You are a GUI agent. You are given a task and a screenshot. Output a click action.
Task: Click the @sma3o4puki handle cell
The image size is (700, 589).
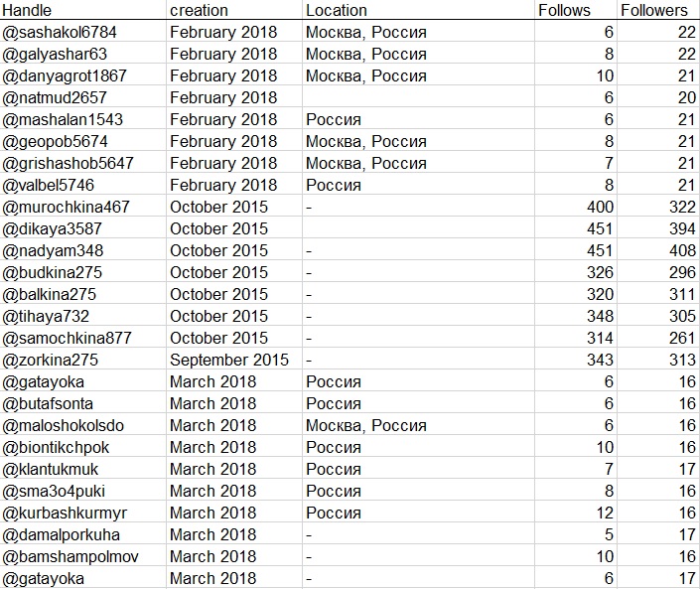[x=58, y=491]
